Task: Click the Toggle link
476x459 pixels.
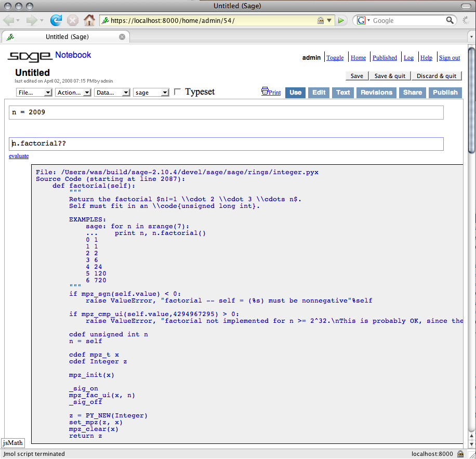Action: (335, 58)
